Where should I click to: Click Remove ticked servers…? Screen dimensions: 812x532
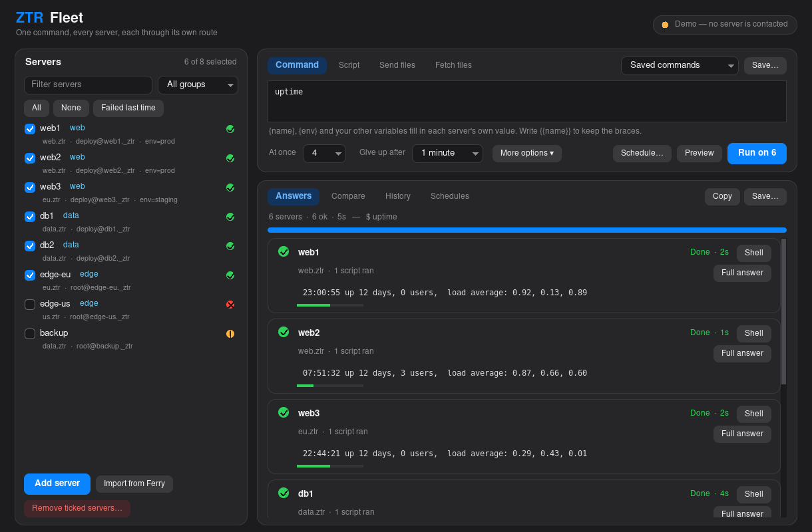(77, 509)
